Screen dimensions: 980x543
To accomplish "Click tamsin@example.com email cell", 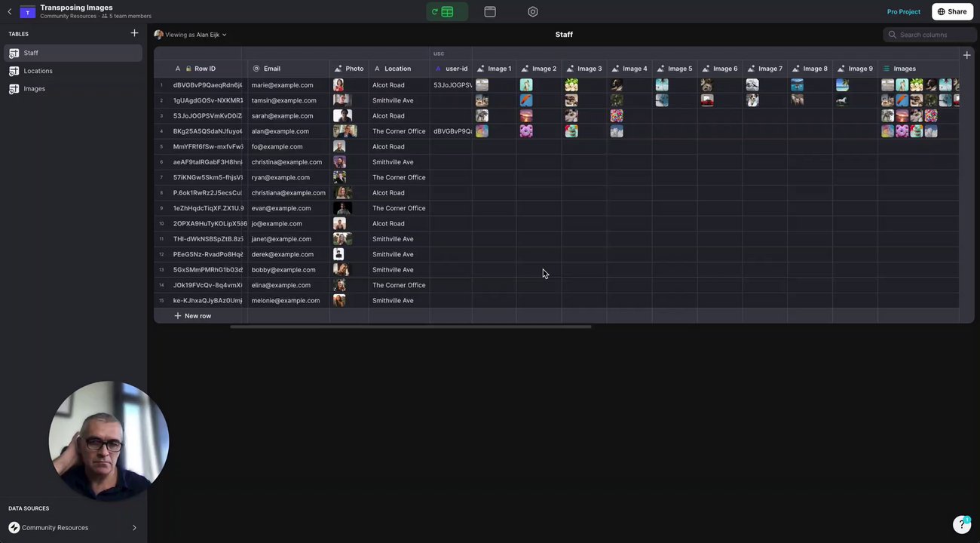I will pyautogui.click(x=289, y=100).
